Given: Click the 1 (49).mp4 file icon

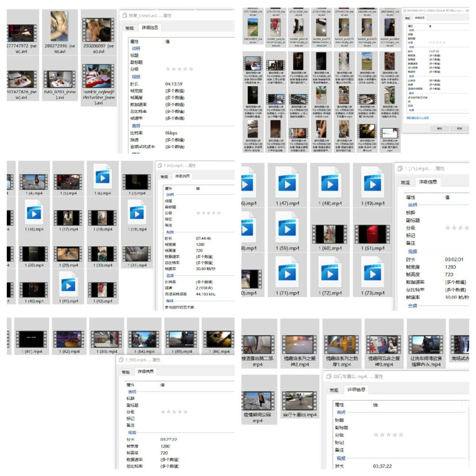Looking at the screenshot, I should (372, 182).
